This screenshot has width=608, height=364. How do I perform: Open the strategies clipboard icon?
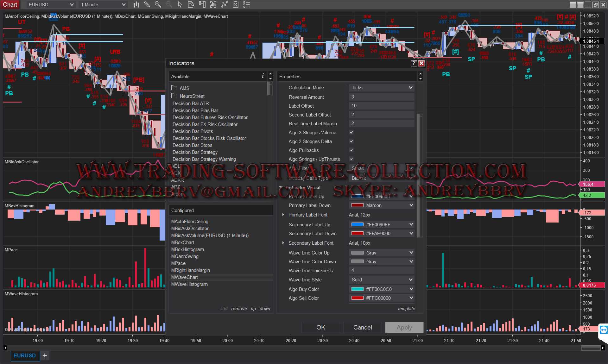(x=236, y=4)
